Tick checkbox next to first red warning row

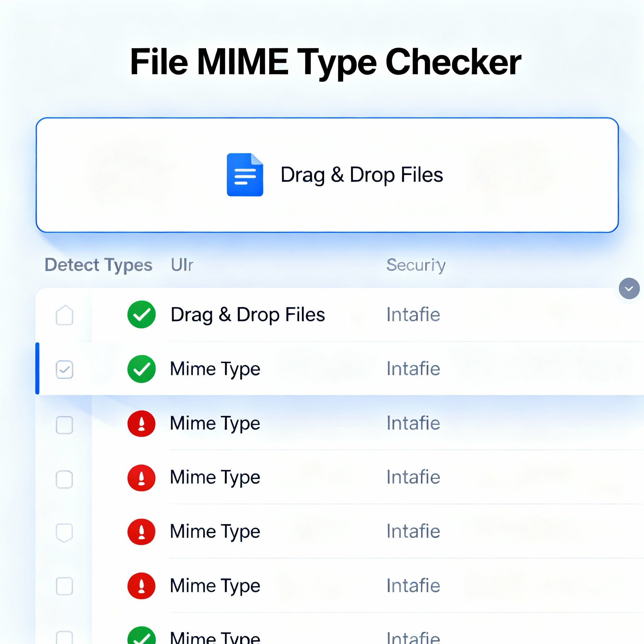click(x=64, y=425)
